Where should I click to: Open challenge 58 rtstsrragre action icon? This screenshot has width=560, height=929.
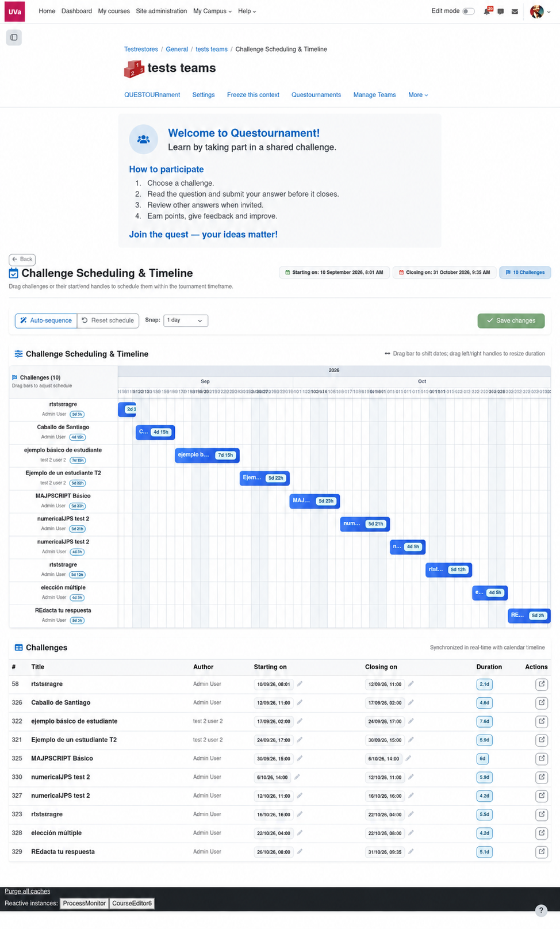click(x=542, y=684)
